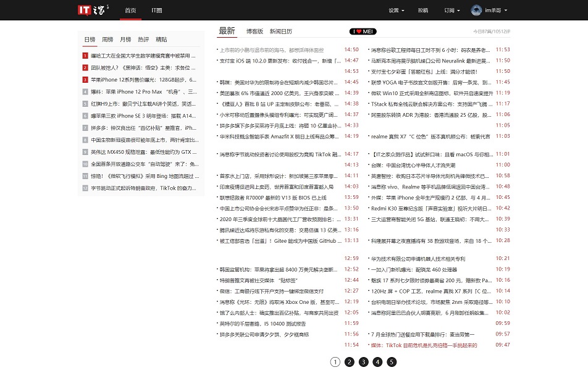Switch to the 博客版 view
The image size is (588, 370).
click(x=254, y=32)
